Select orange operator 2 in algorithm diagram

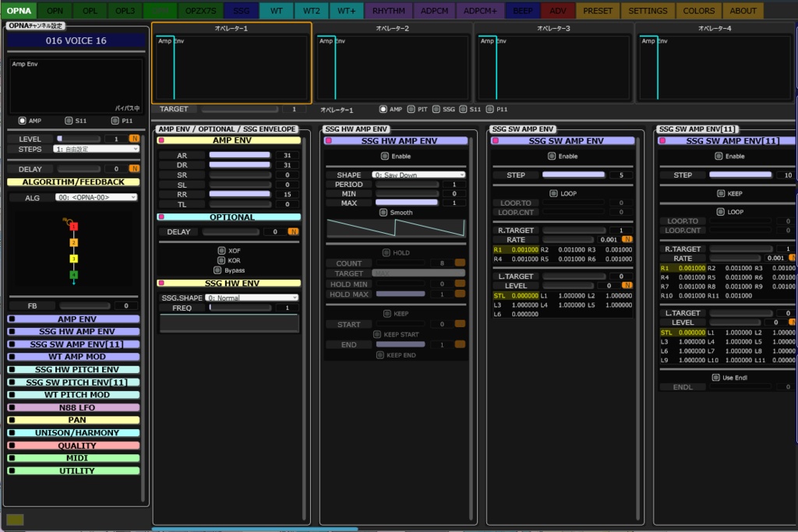(x=74, y=242)
